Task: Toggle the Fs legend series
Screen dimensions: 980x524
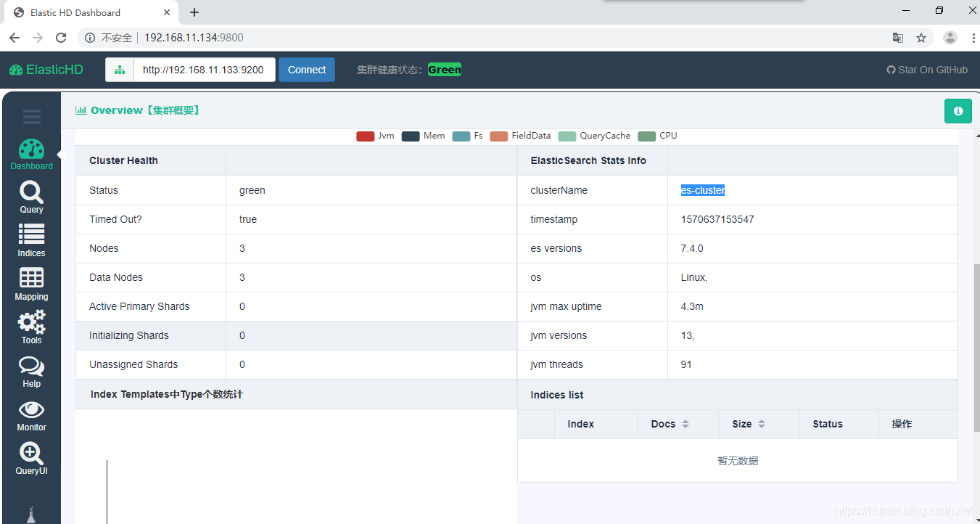Action: [x=467, y=136]
